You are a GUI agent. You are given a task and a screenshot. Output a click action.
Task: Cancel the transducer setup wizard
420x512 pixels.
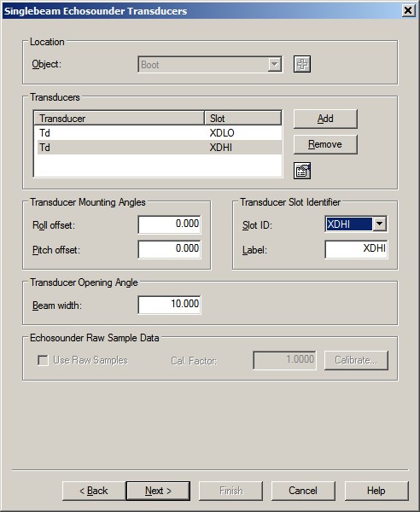pyautogui.click(x=303, y=491)
